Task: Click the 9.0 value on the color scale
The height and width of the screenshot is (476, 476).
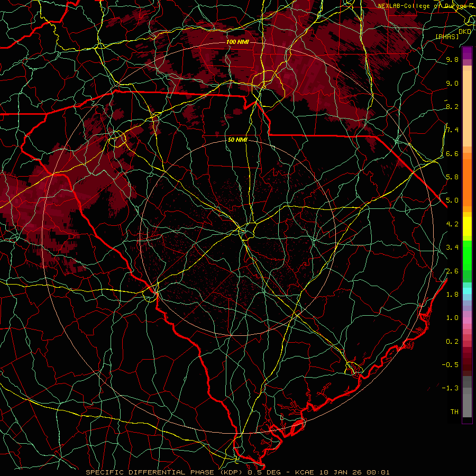Action: tap(452, 84)
